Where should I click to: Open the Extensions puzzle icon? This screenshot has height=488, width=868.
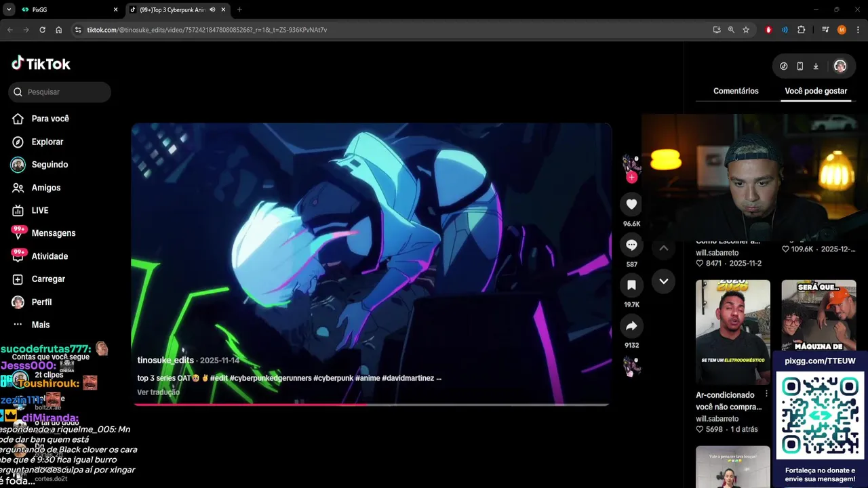801,30
